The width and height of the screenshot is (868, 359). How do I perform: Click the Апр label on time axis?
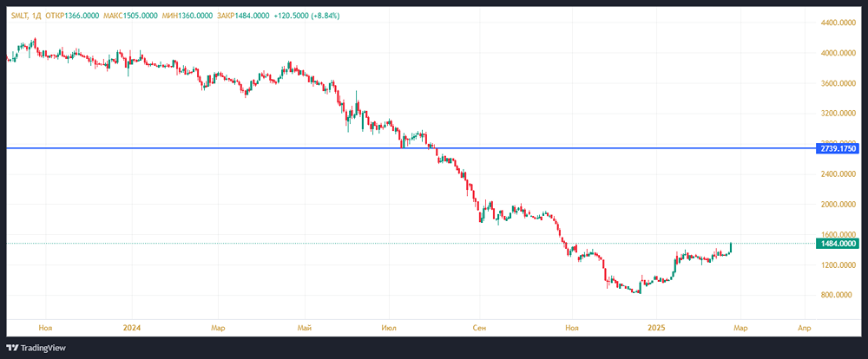(804, 329)
